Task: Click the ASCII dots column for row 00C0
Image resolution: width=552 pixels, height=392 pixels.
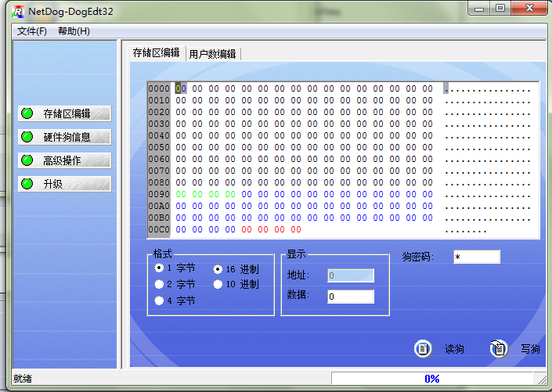Action: (465, 231)
